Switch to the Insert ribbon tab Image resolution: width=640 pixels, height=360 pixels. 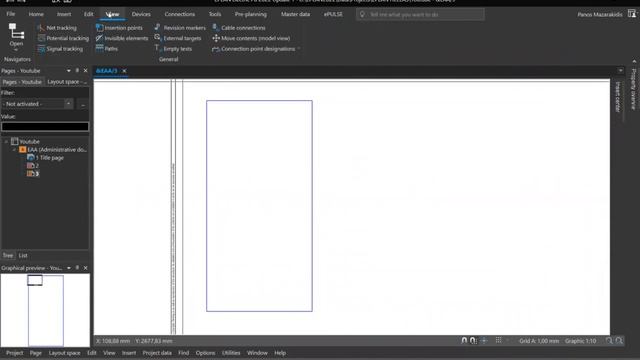[64, 14]
